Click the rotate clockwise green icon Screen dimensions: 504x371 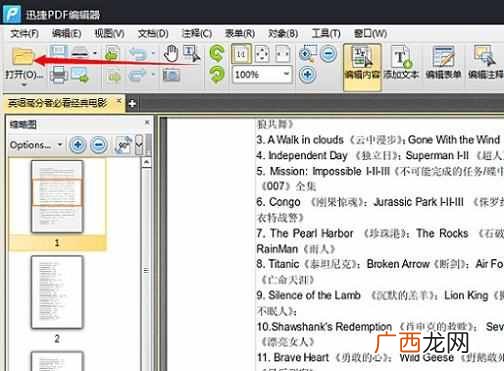click(217, 75)
